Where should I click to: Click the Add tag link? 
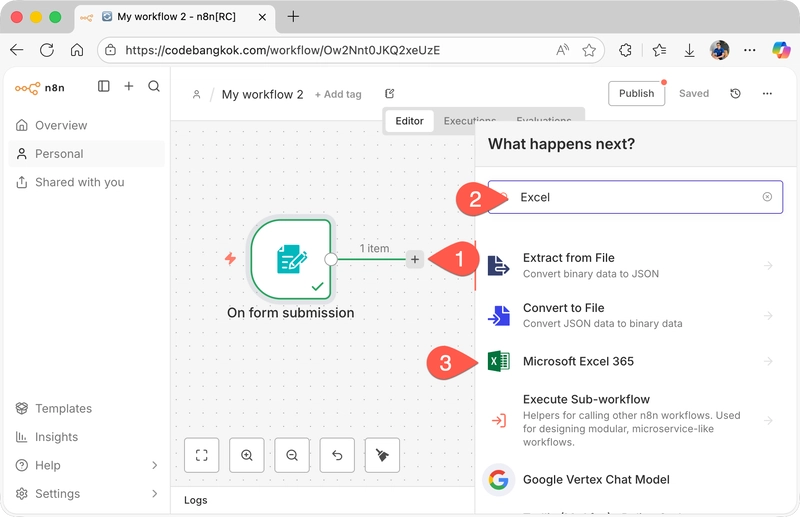(338, 94)
